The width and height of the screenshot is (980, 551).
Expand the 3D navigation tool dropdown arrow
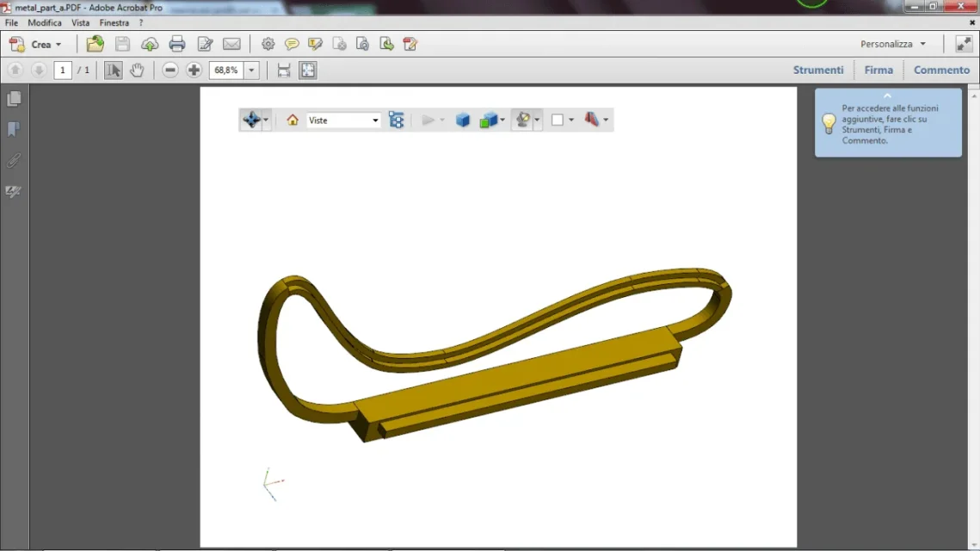point(266,120)
